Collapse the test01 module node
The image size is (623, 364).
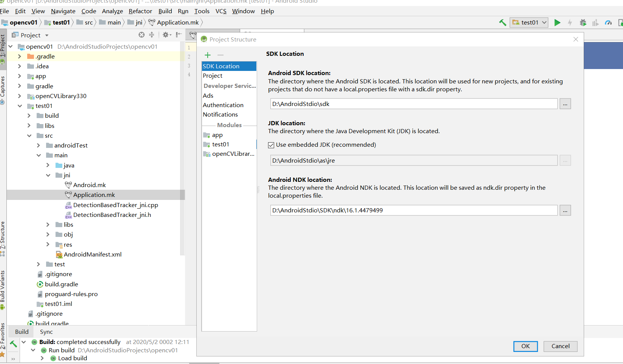pos(20,106)
